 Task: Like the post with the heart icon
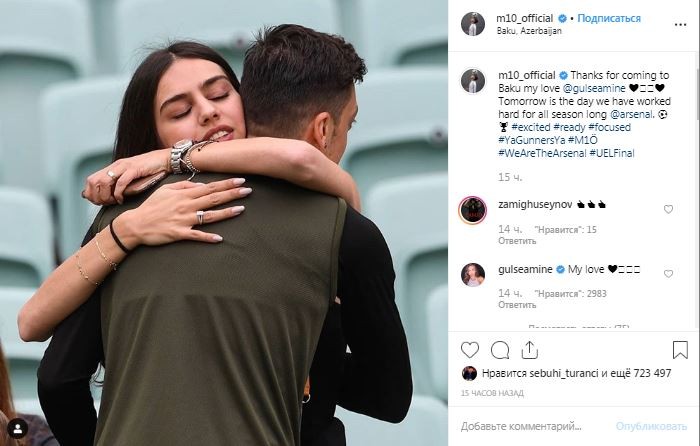click(470, 350)
